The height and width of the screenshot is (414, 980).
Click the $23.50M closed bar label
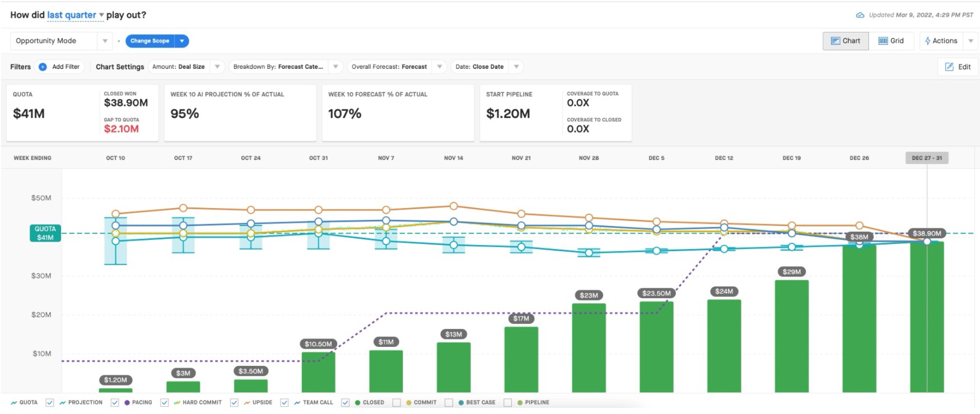coord(656,293)
